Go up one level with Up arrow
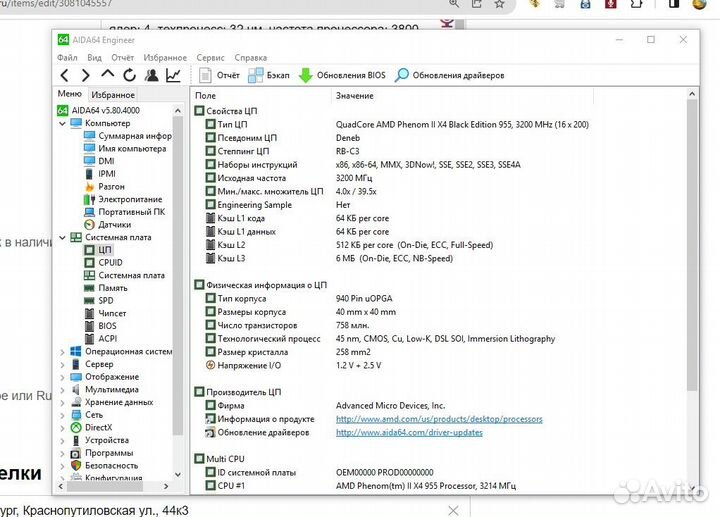The height and width of the screenshot is (517, 720). [109, 75]
